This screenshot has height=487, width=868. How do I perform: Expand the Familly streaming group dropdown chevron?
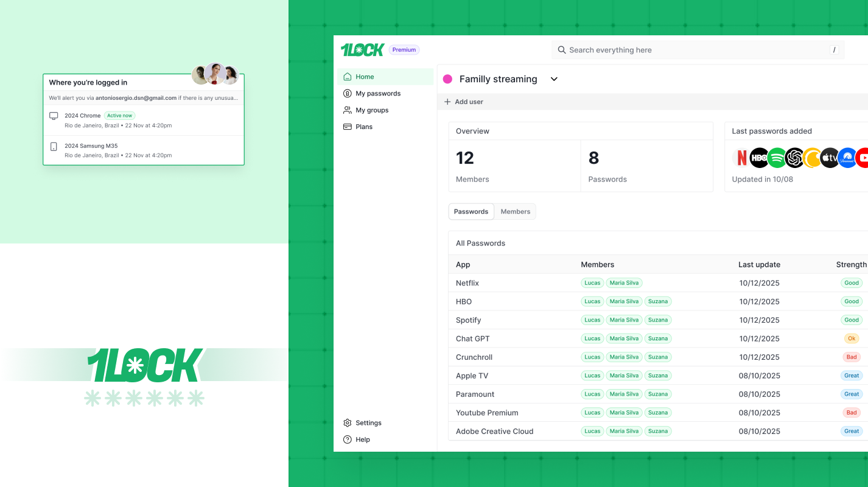coord(554,79)
